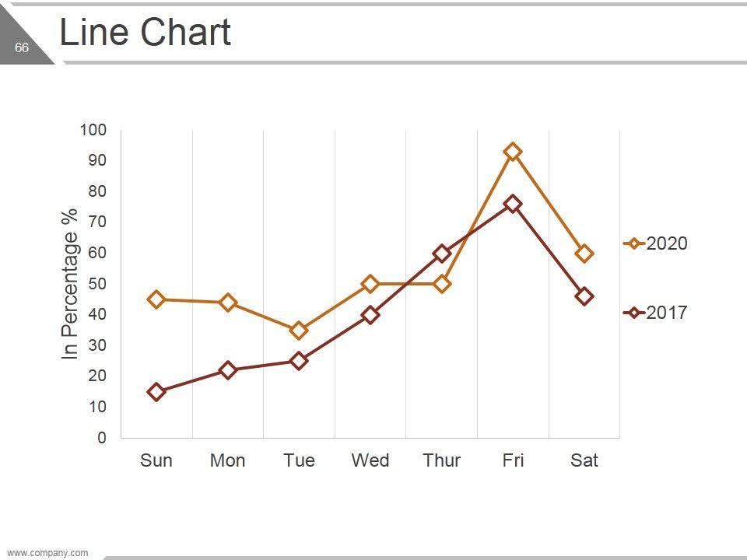Click the "Fri" x-axis label
747x560 pixels.
coord(513,460)
